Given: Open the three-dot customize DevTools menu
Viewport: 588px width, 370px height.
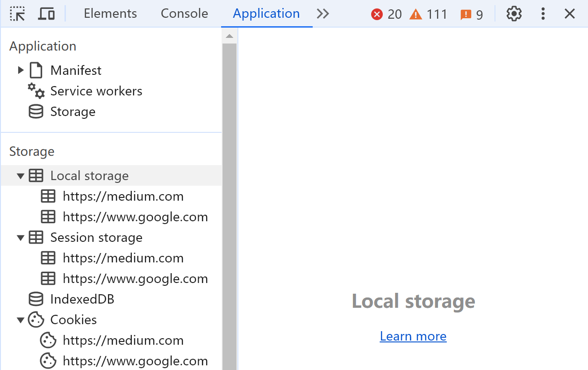Looking at the screenshot, I should 543,14.
